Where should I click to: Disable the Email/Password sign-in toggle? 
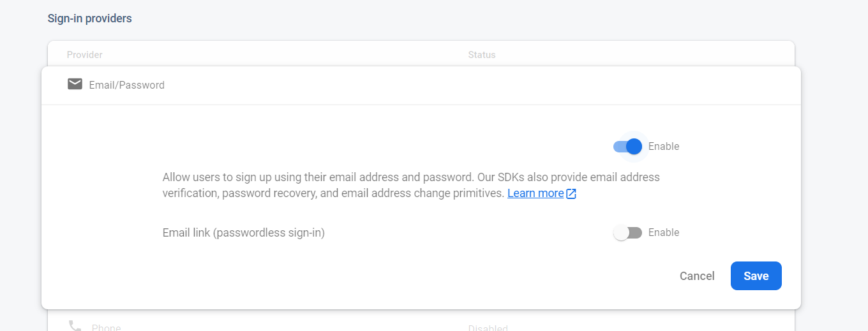coord(627,147)
